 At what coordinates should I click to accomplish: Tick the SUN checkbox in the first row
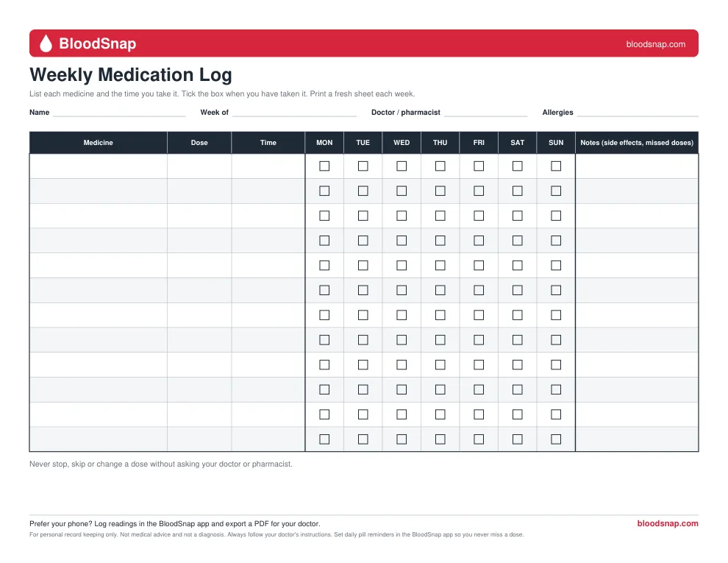pos(556,166)
